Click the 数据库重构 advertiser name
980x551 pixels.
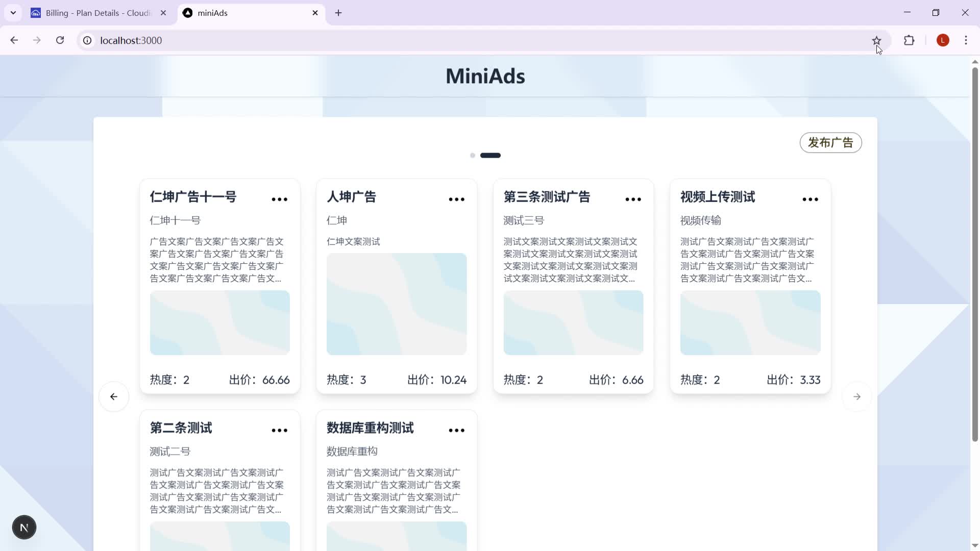click(352, 452)
